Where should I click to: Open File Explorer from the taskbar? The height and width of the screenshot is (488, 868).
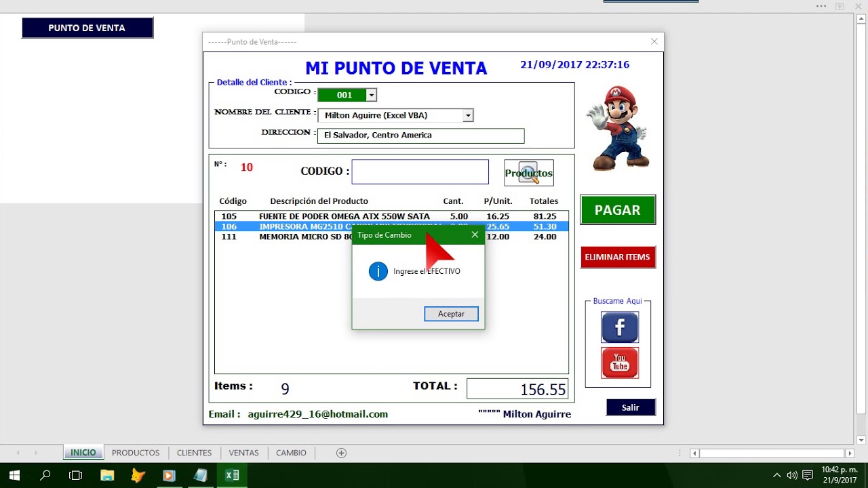pos(107,475)
